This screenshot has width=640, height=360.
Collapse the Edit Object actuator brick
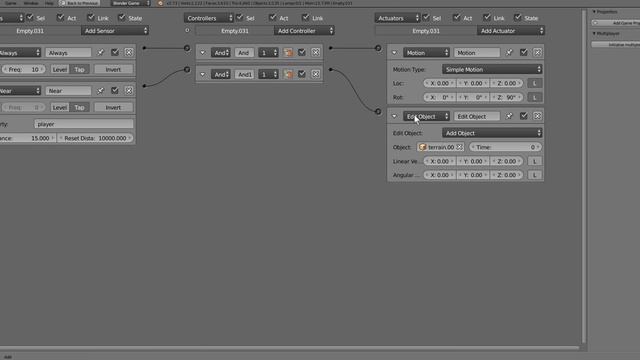pyautogui.click(x=394, y=116)
